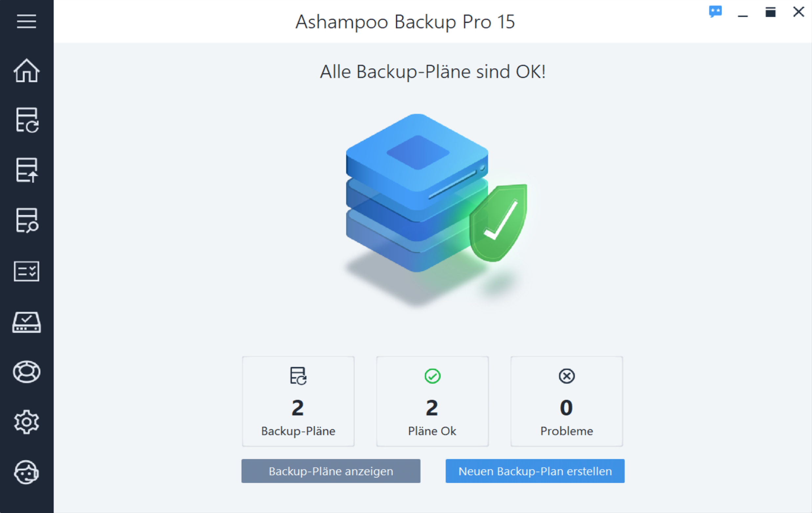Open the browse backup sidebar icon

tap(26, 221)
